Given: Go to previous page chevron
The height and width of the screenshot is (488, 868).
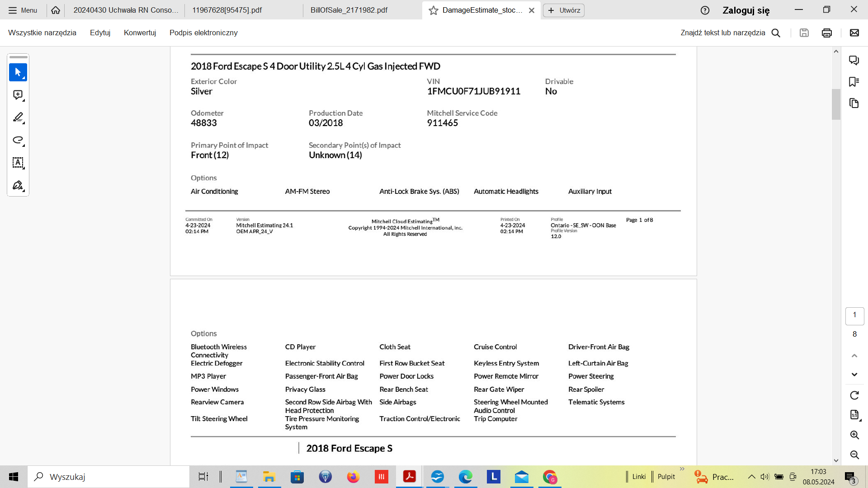Looking at the screenshot, I should [854, 356].
